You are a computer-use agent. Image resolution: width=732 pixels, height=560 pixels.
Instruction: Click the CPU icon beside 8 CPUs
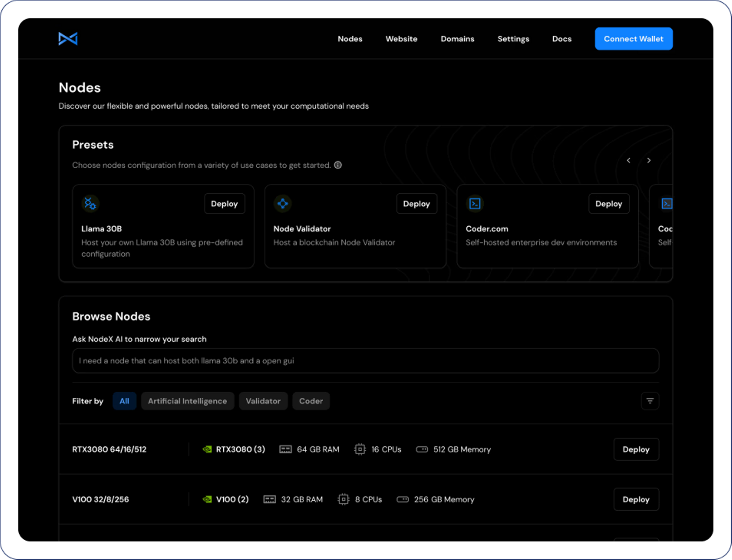point(343,499)
